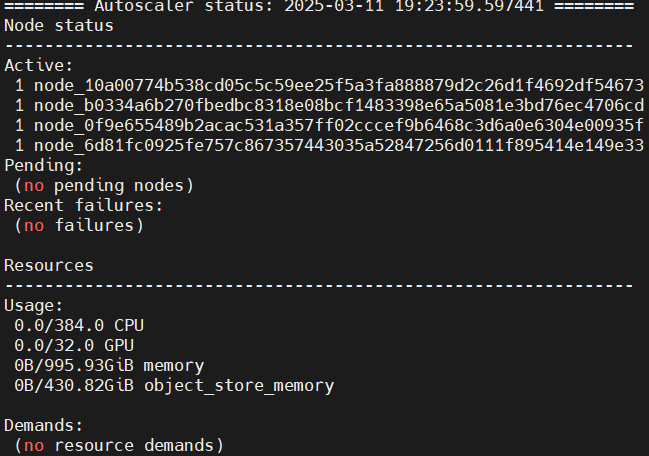Click the 'Recent failures:' label

point(84,206)
